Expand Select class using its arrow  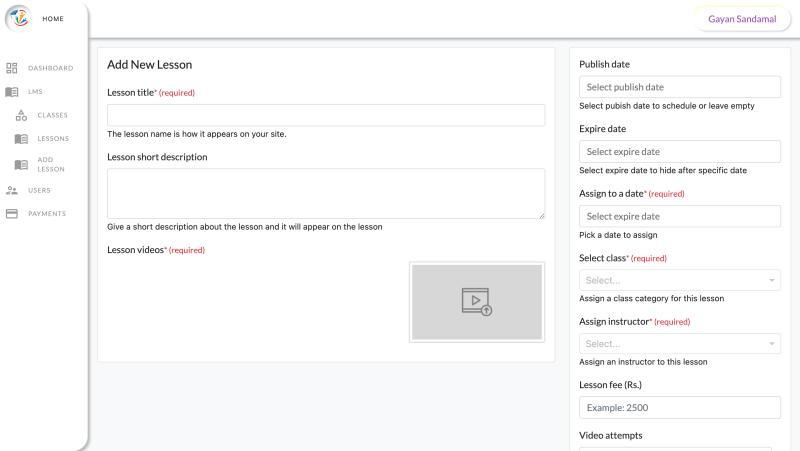tap(773, 281)
